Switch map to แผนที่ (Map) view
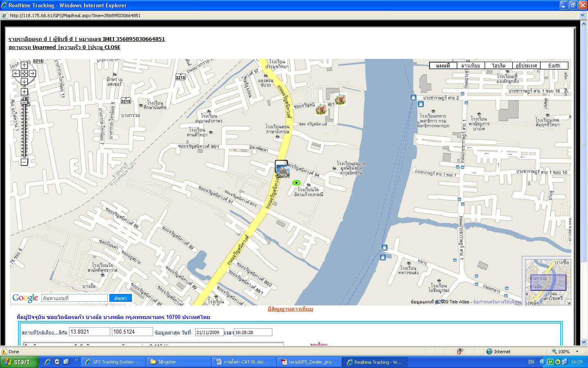The height and width of the screenshot is (368, 588). 443,65
